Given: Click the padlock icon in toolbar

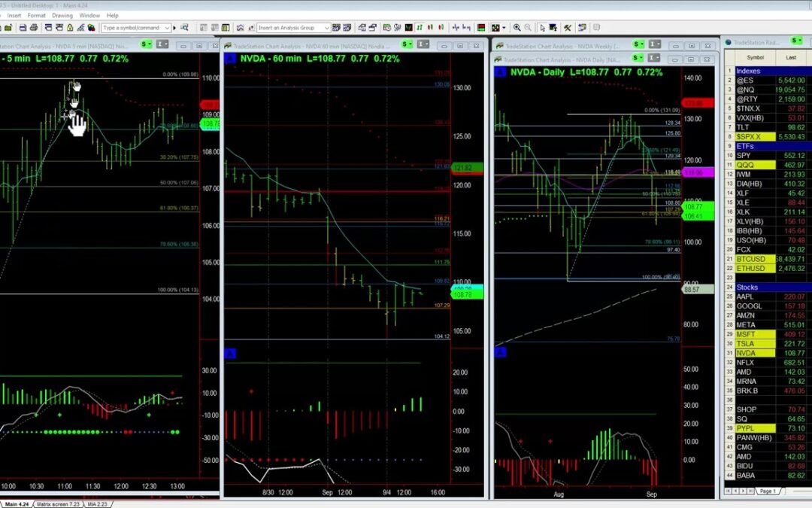Looking at the screenshot, I should pyautogui.click(x=70, y=28).
